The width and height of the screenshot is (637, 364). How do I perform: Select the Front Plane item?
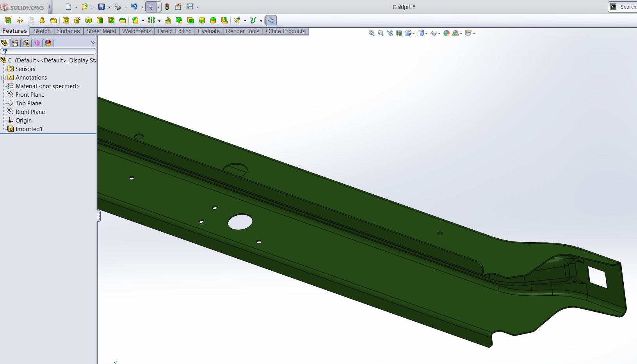click(30, 95)
